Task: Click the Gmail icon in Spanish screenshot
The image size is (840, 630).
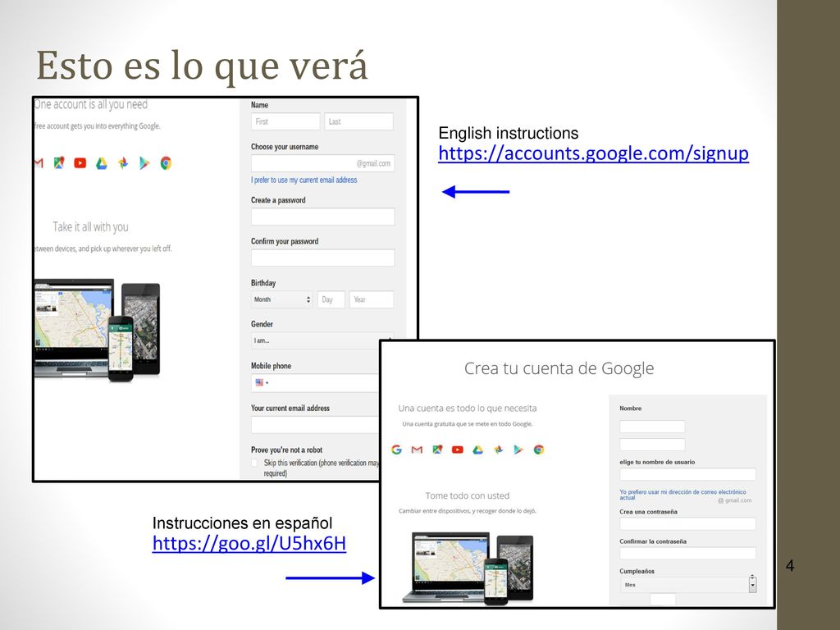Action: click(x=417, y=450)
